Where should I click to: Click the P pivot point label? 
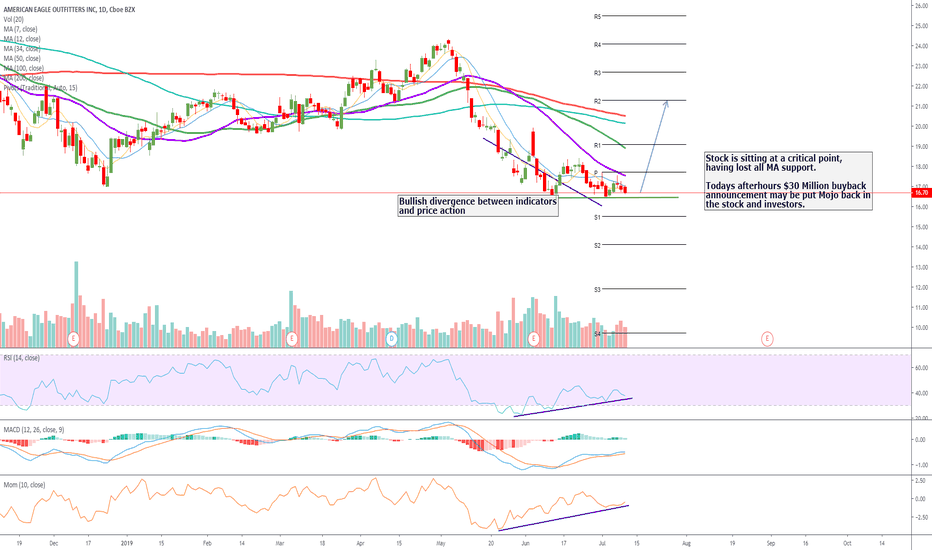596,173
